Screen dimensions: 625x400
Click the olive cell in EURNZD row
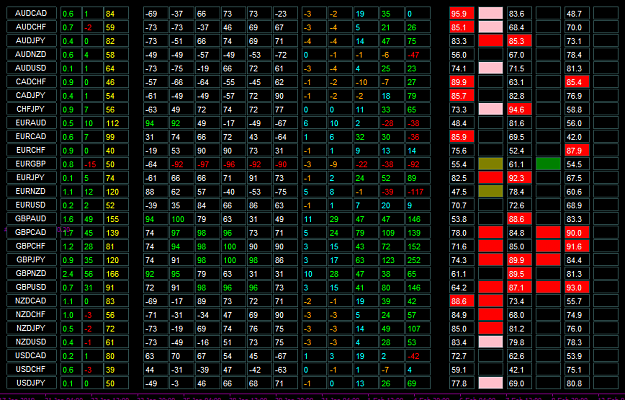point(491,191)
